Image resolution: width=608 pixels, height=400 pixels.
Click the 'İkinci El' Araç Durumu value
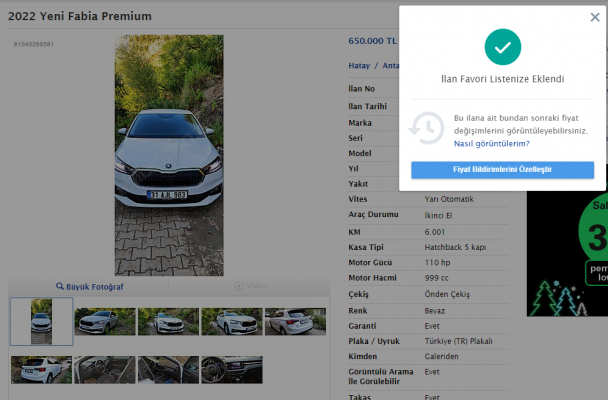(438, 216)
